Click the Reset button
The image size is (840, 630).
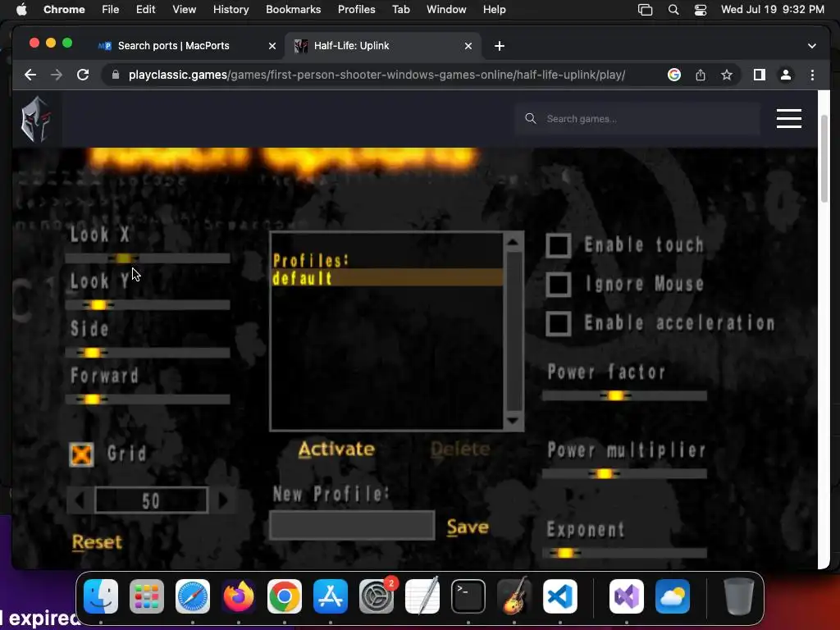pos(97,542)
